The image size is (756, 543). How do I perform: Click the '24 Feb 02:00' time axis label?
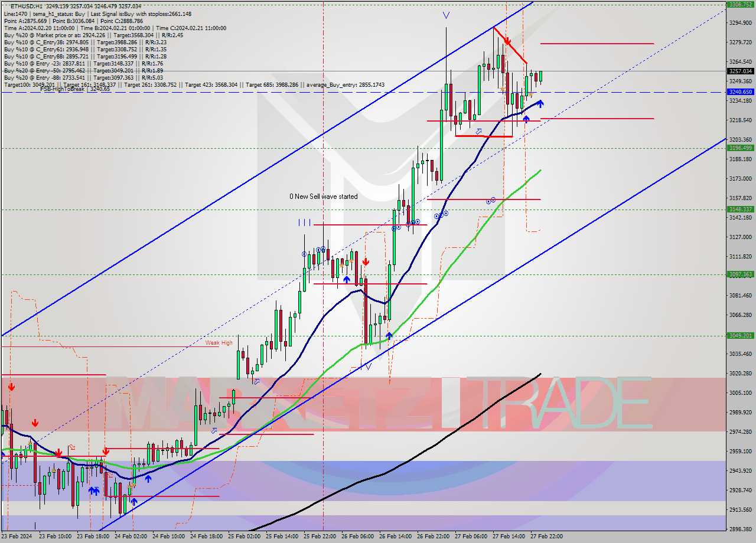131,537
